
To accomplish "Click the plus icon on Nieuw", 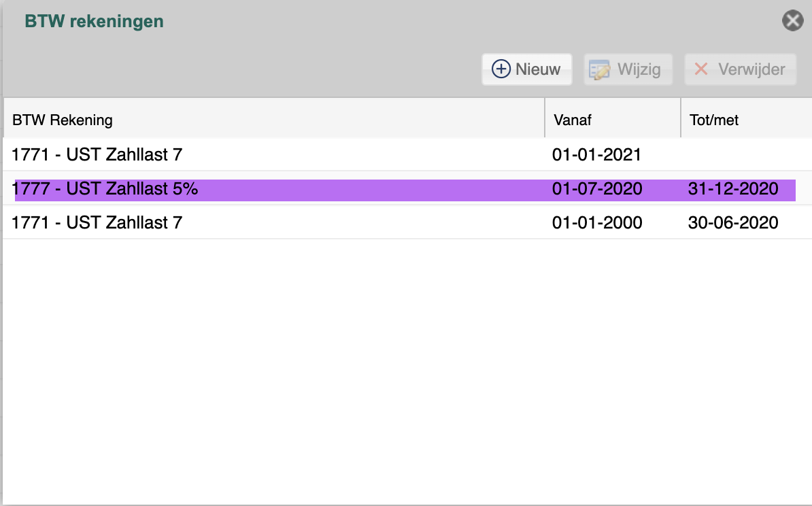I will (x=501, y=69).
